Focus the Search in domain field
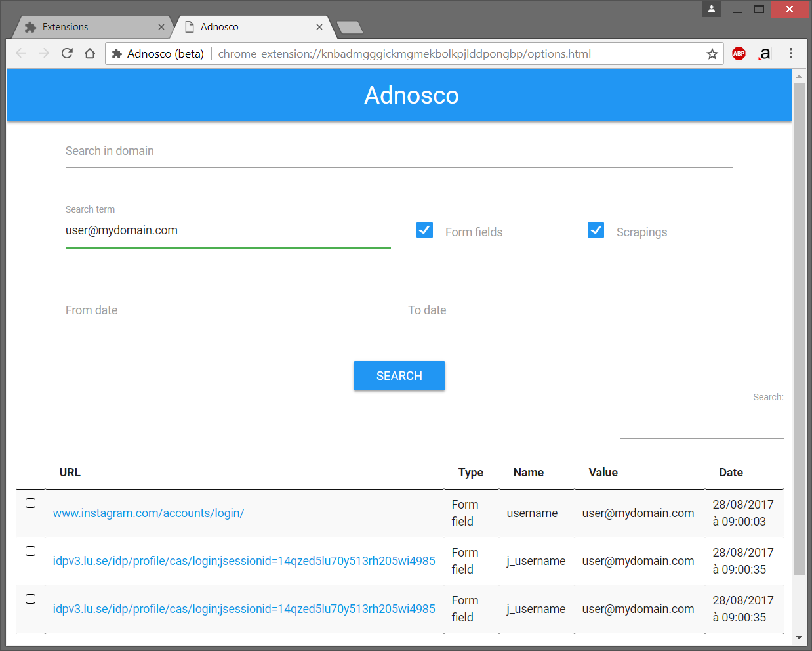The height and width of the screenshot is (651, 812). pos(399,152)
